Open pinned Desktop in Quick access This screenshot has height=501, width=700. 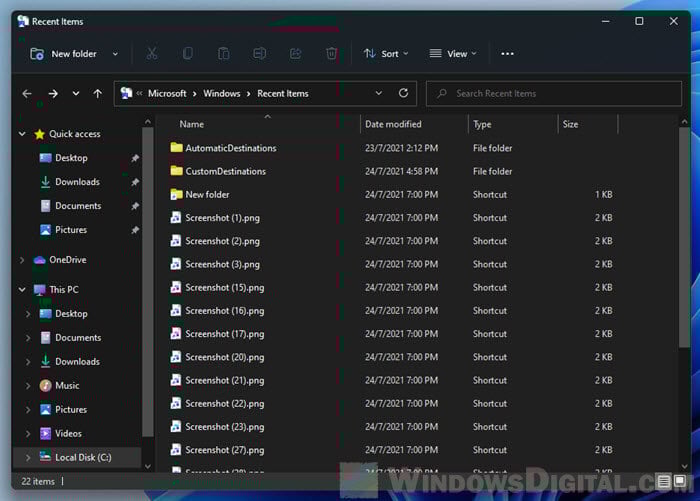coord(71,158)
